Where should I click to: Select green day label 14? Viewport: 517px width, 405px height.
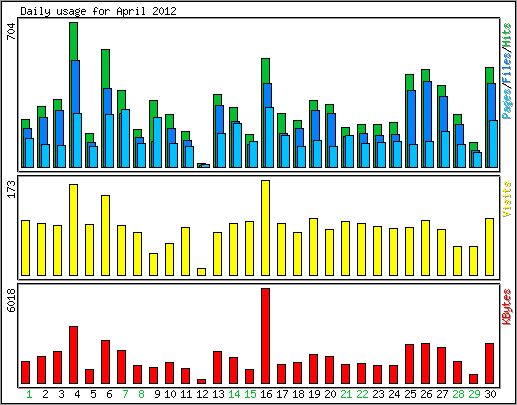234,394
